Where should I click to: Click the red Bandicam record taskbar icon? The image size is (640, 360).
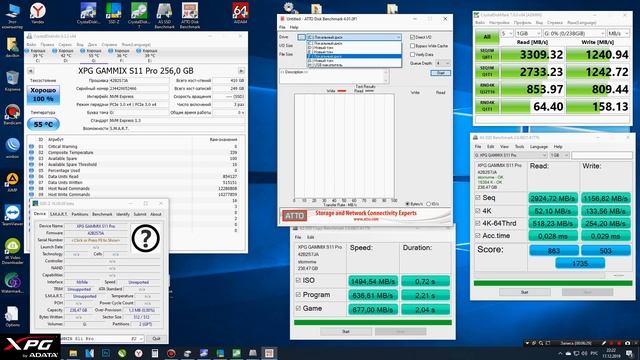tap(171, 353)
